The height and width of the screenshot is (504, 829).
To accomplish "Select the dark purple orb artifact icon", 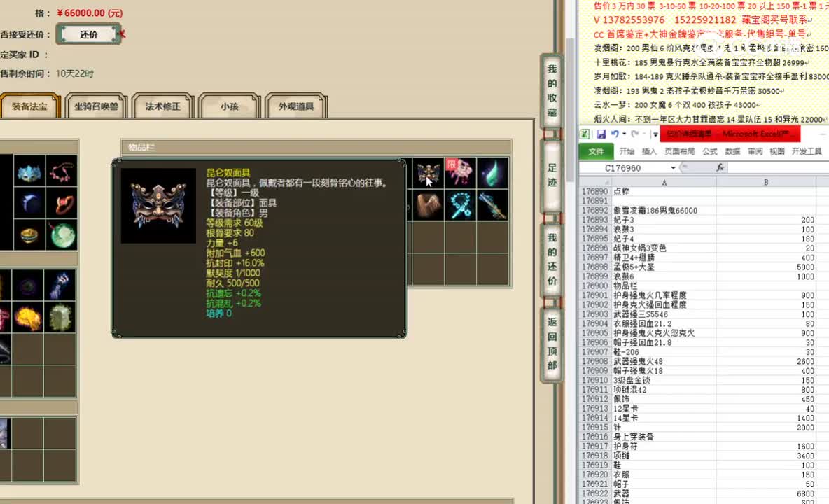I will 28,286.
